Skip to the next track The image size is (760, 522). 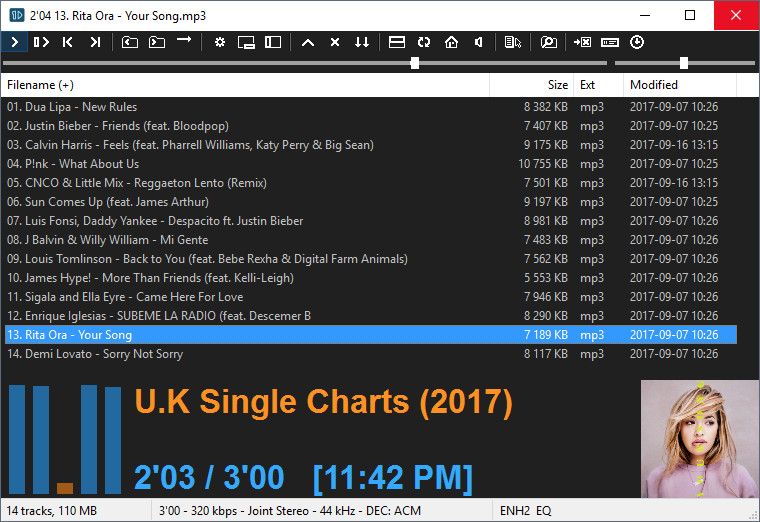(95, 42)
